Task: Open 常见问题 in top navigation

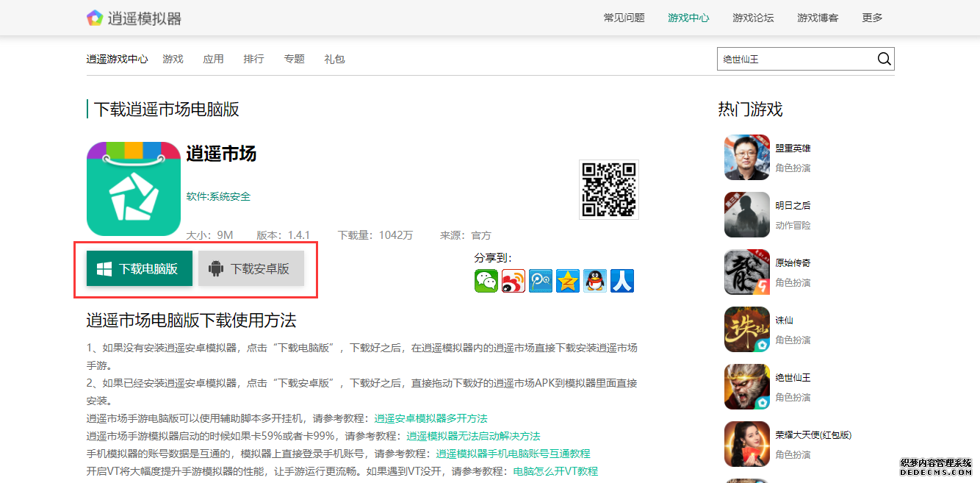Action: coord(624,18)
